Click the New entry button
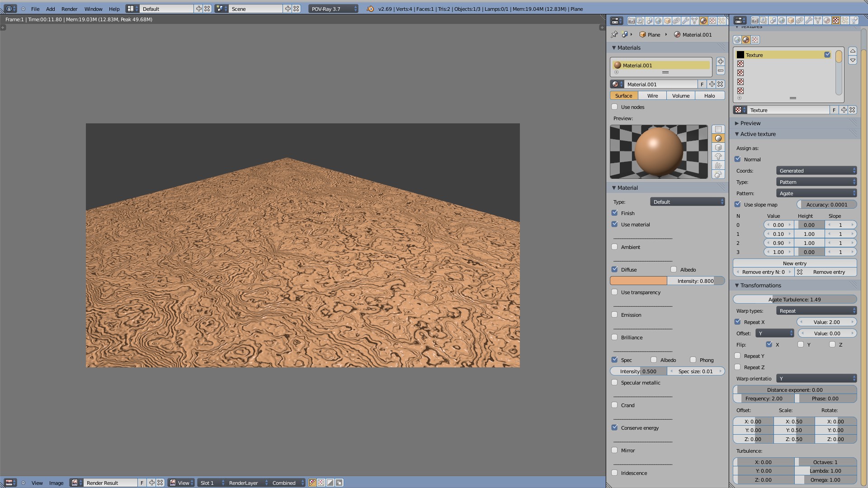 pyautogui.click(x=794, y=263)
